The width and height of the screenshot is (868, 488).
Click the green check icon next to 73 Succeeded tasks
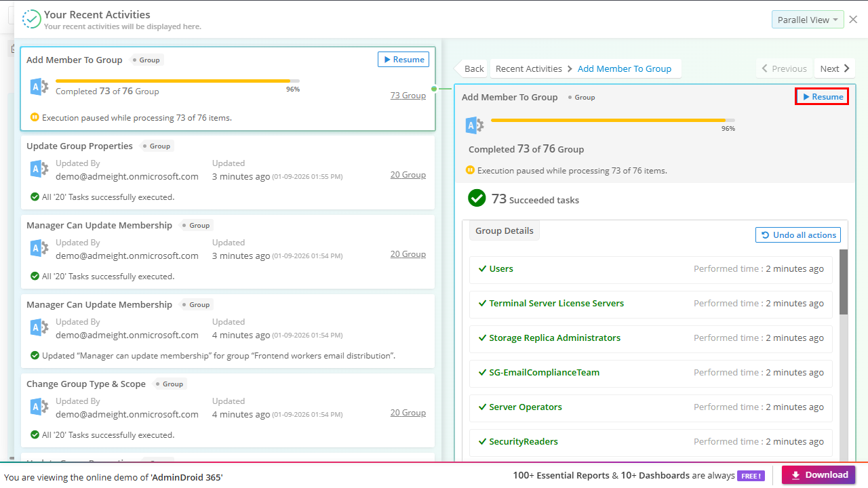tap(477, 198)
